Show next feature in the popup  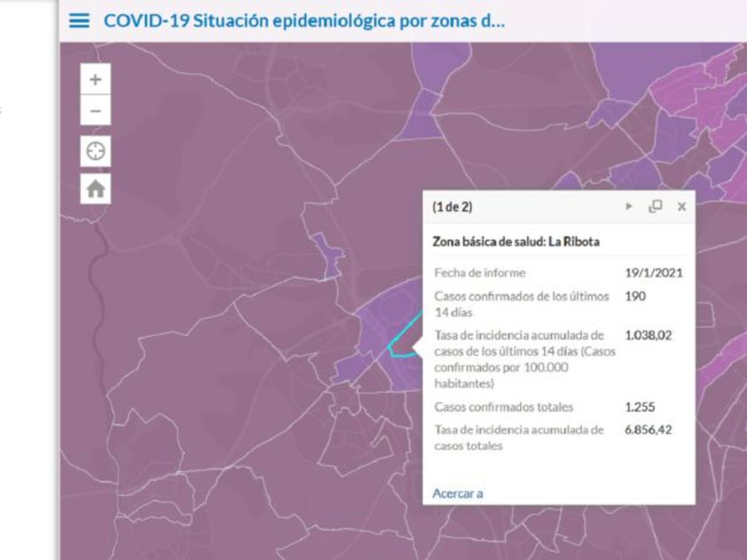pyautogui.click(x=629, y=207)
